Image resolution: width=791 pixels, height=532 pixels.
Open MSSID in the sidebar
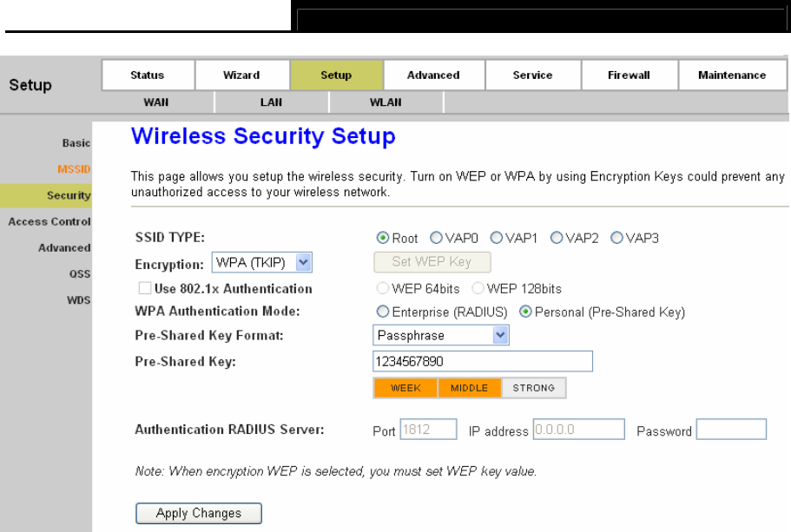click(74, 169)
